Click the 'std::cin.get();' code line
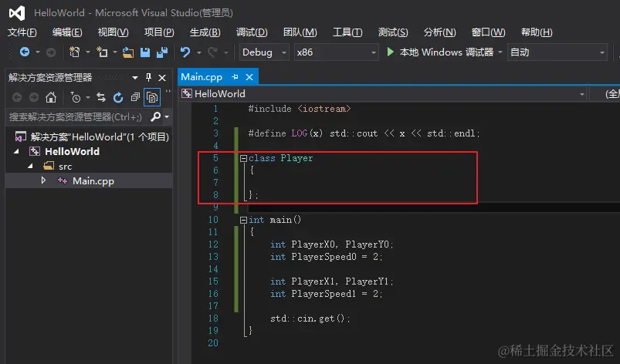Screen dimensions: 620x364 click(310, 318)
